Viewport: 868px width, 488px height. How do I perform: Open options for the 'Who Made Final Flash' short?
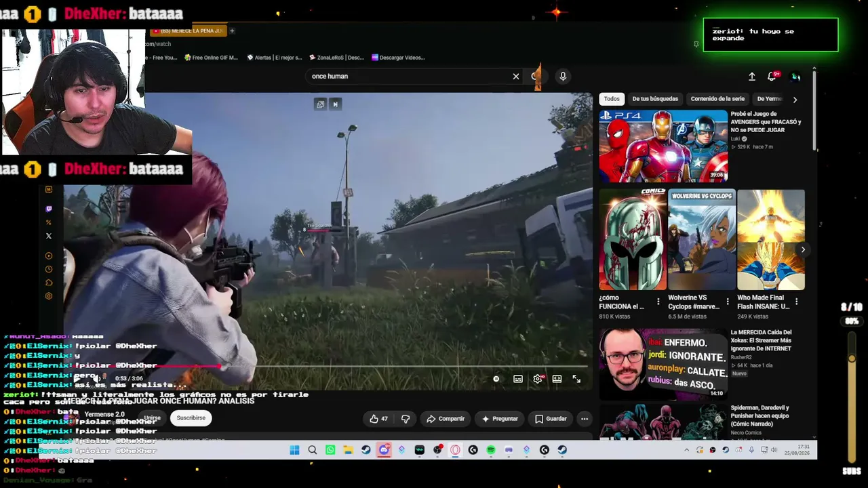click(x=797, y=302)
